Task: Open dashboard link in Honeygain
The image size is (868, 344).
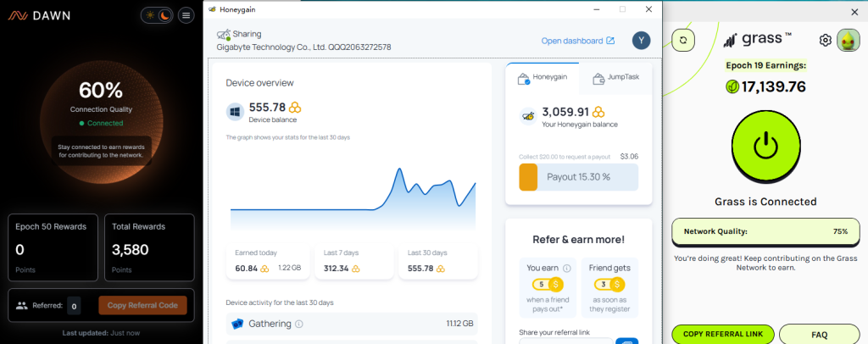Action: point(578,41)
